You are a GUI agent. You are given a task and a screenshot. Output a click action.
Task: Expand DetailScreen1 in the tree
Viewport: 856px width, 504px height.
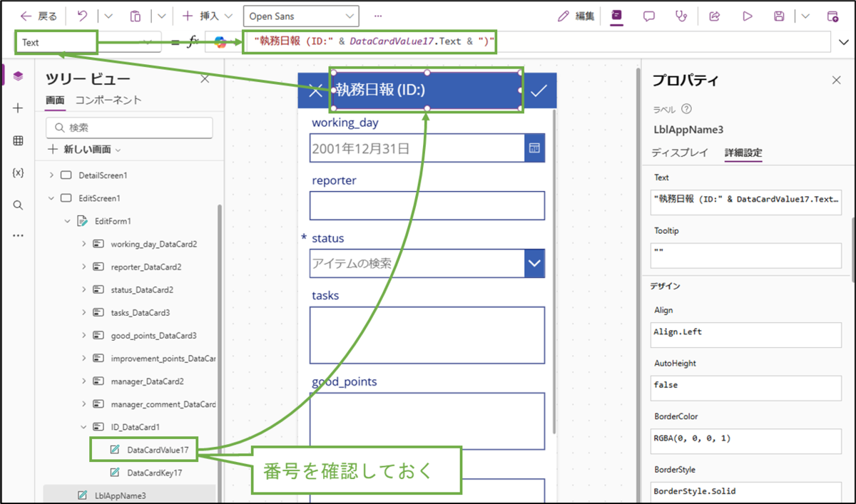tap(51, 175)
